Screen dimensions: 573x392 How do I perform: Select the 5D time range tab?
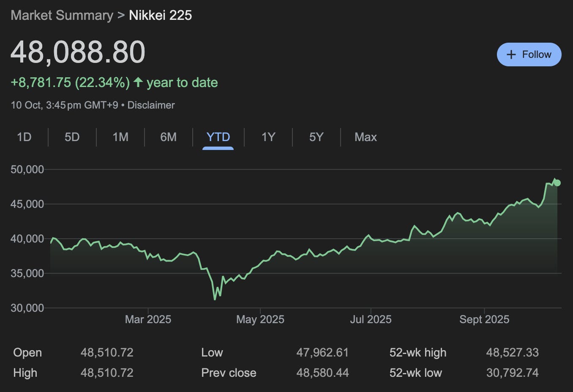pos(72,137)
